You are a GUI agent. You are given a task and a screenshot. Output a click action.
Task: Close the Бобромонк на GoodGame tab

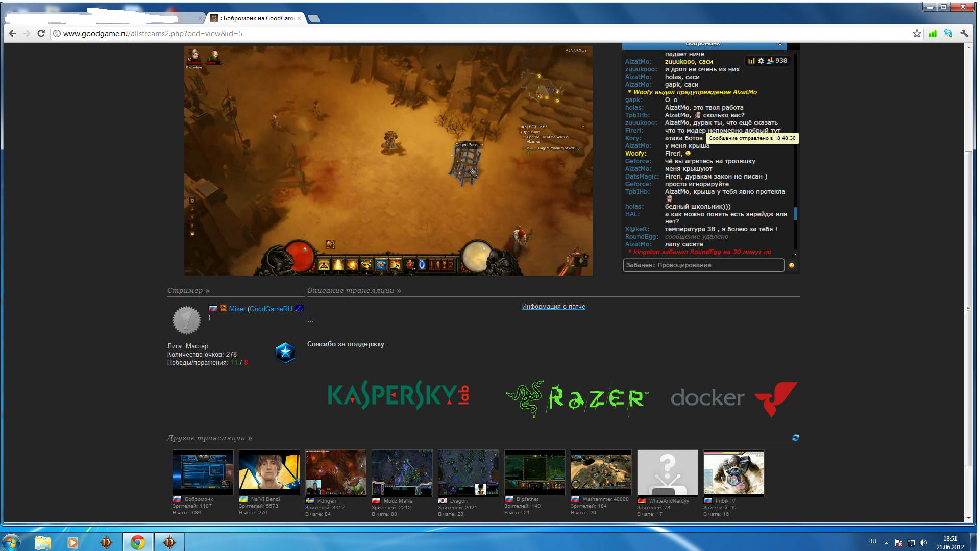pyautogui.click(x=299, y=18)
